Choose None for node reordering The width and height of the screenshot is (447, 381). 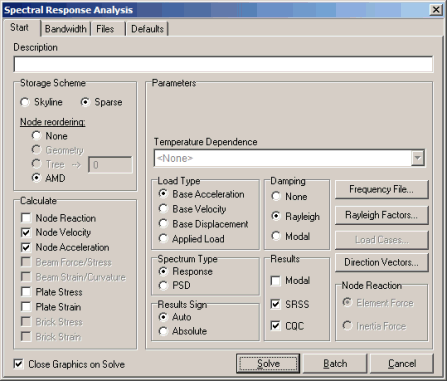(50, 136)
